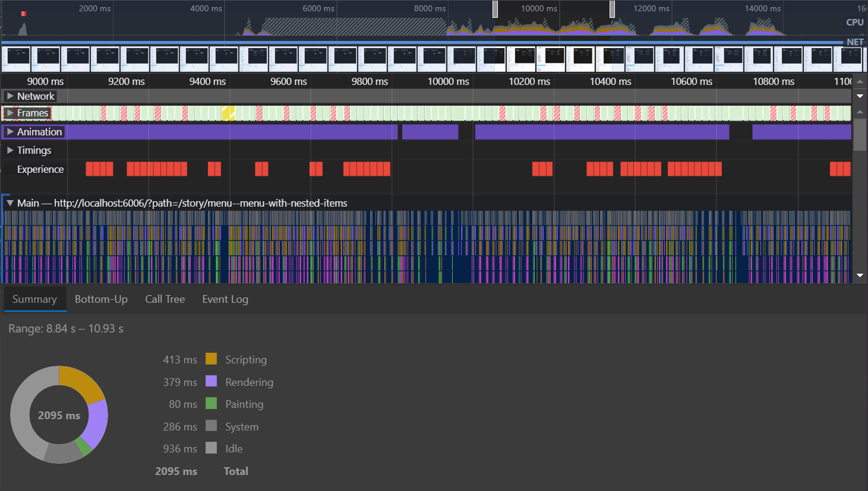Click the Experience track label

pyautogui.click(x=40, y=169)
